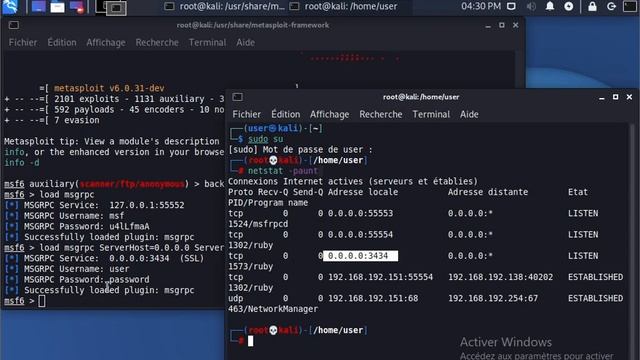Screen dimensions: 640x360
Task: Open Édition menu in the metasploit terminal
Action: pos(62,42)
